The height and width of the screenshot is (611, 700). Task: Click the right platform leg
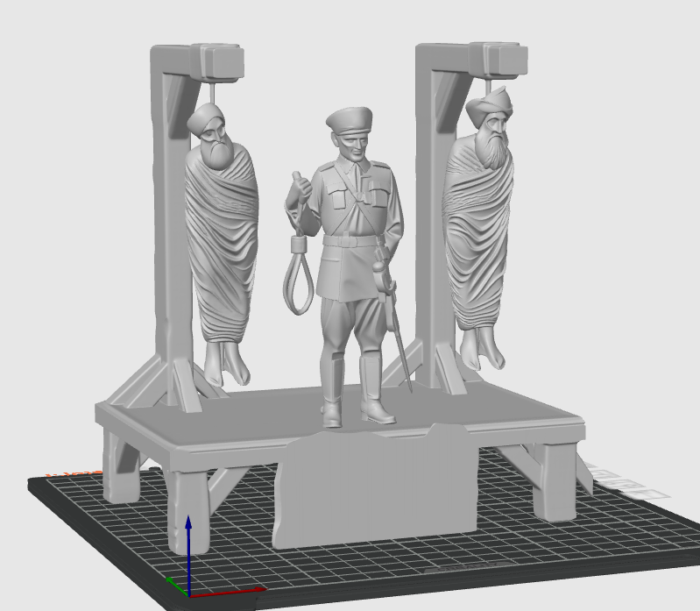click(554, 482)
